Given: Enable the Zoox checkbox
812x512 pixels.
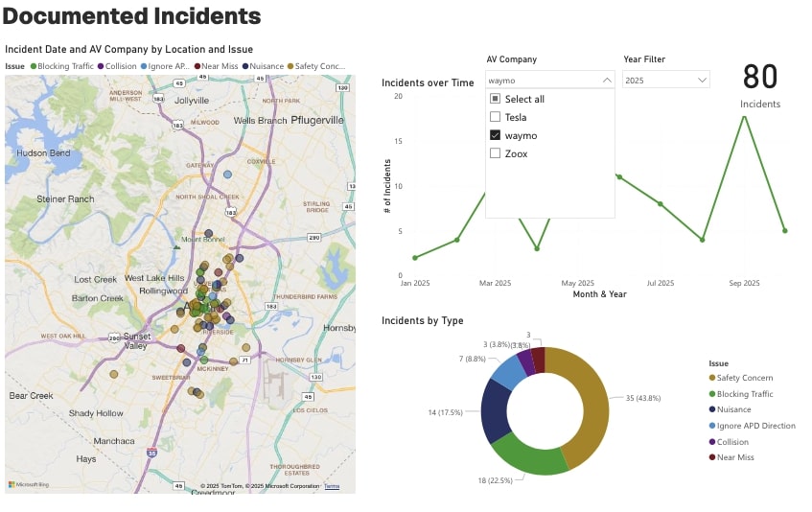Looking at the screenshot, I should (496, 153).
